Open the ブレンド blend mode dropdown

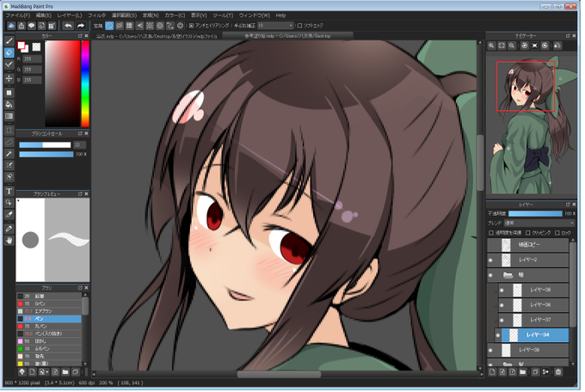pyautogui.click(x=539, y=224)
